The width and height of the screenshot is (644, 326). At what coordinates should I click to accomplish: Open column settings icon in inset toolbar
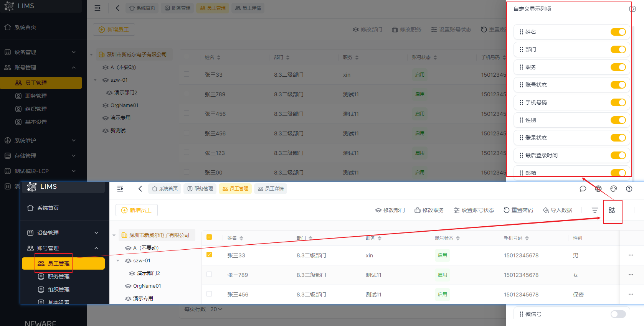click(612, 210)
